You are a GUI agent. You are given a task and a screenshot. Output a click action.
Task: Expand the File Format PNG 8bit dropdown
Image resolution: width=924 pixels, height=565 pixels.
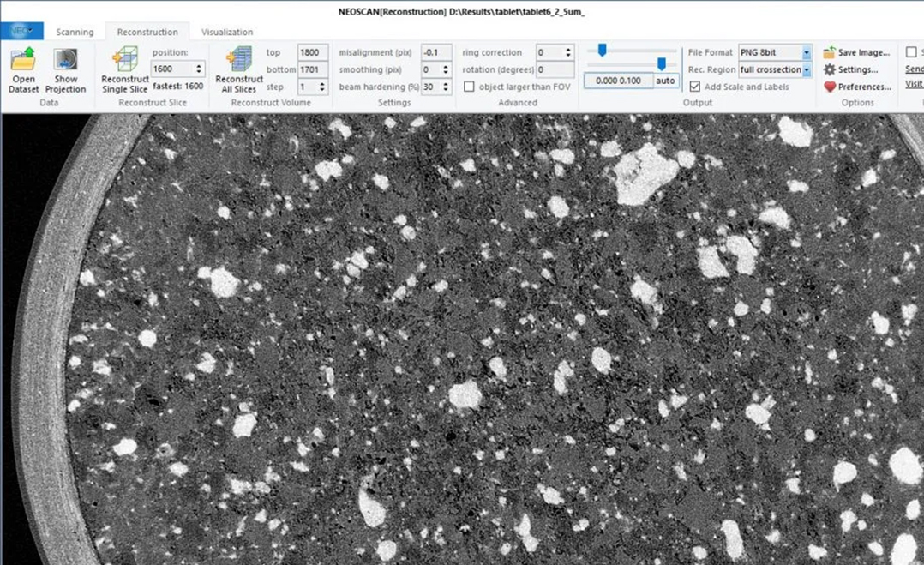point(807,52)
